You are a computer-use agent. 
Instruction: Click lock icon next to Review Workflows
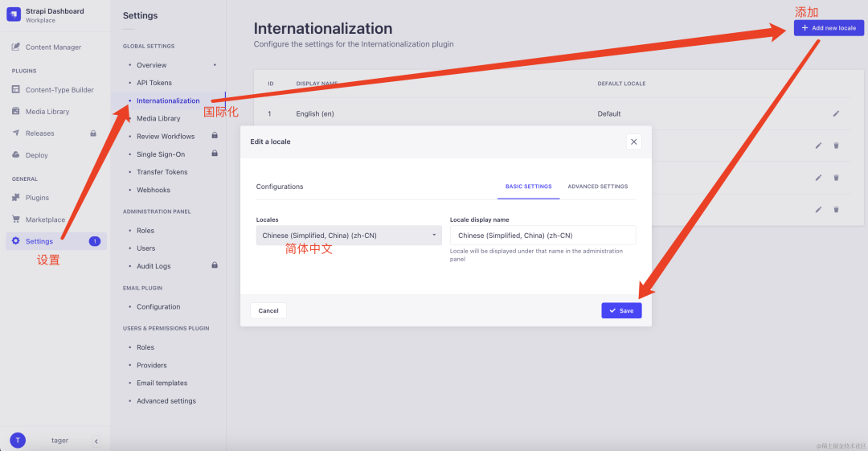pos(215,136)
